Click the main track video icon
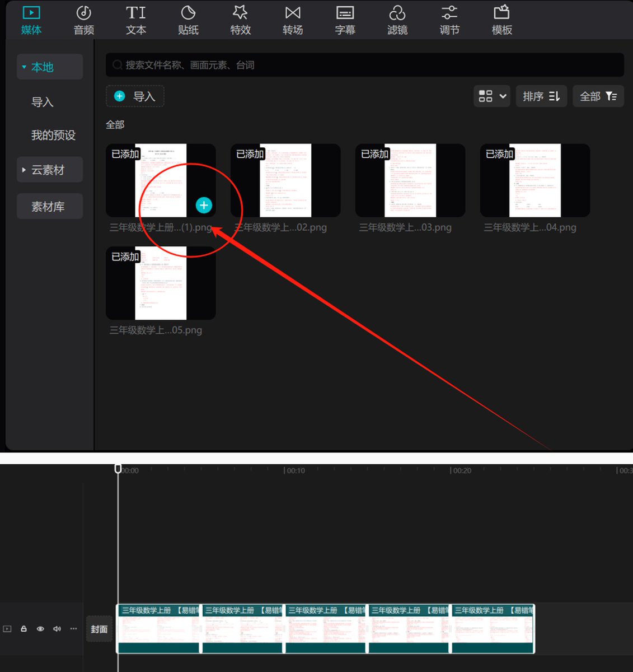 pyautogui.click(x=7, y=629)
